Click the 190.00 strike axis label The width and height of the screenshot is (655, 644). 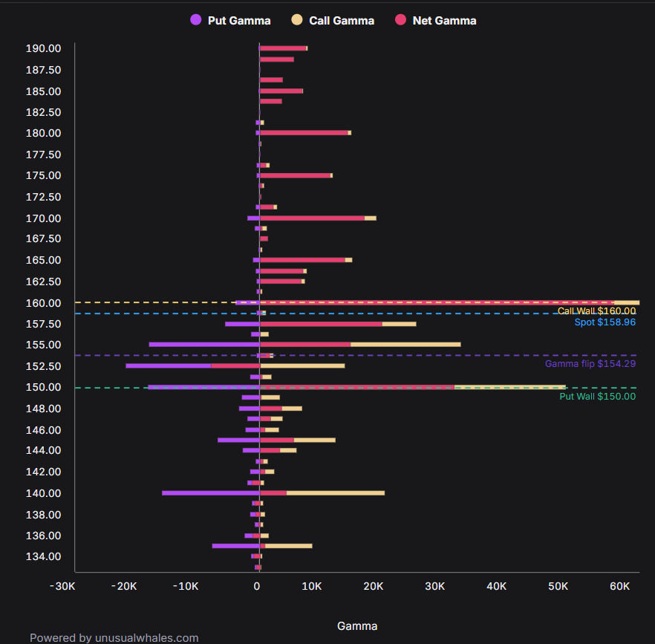click(x=43, y=48)
